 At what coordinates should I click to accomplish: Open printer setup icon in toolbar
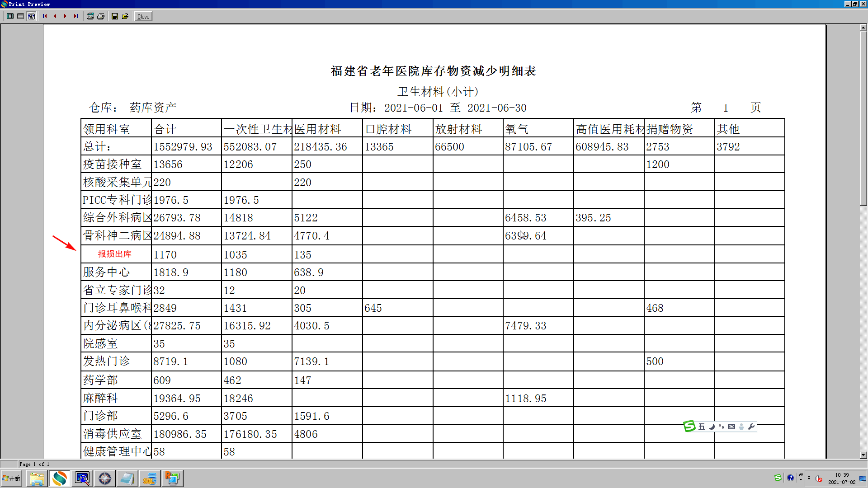(90, 16)
